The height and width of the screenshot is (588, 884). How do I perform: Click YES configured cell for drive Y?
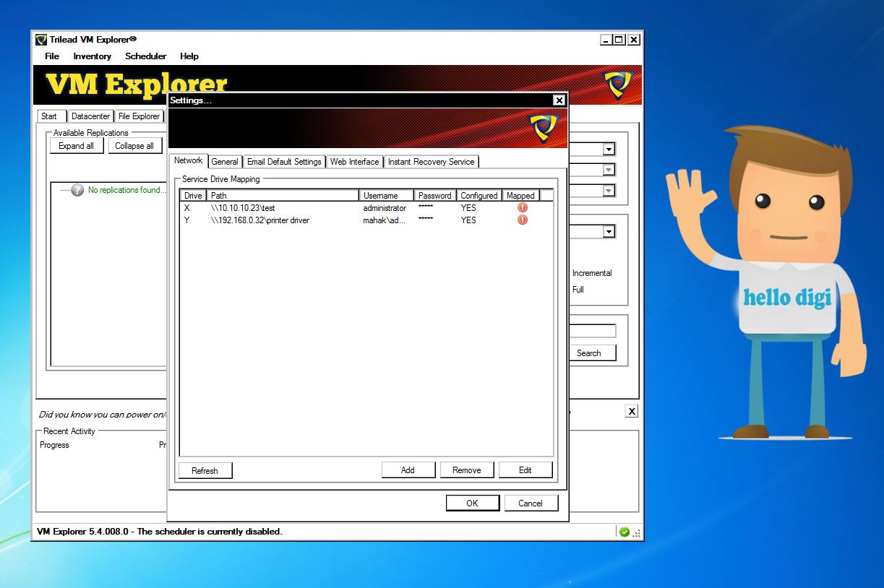[468, 220]
